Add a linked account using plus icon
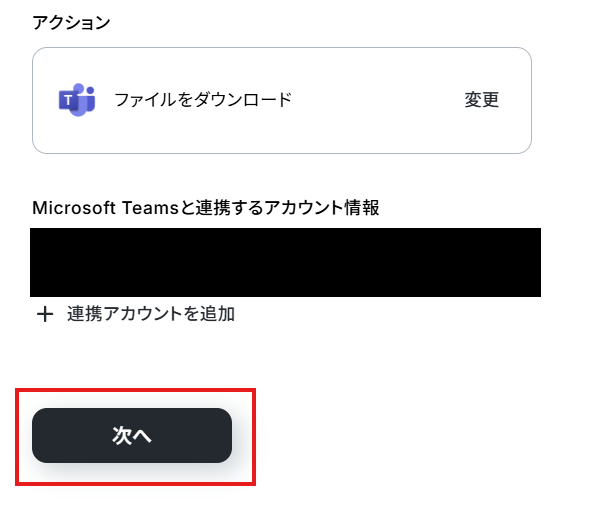Screen dimensions: 589x519 pyautogui.click(x=45, y=314)
